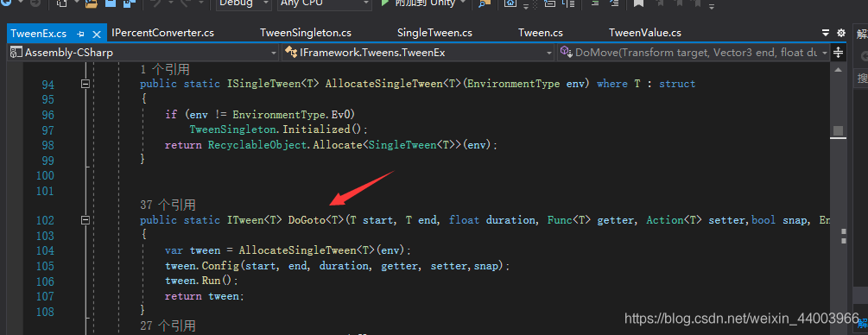Viewport: 868px width, 335px height.
Task: Open the '1 个引用' CodeLens link
Action: (165, 69)
